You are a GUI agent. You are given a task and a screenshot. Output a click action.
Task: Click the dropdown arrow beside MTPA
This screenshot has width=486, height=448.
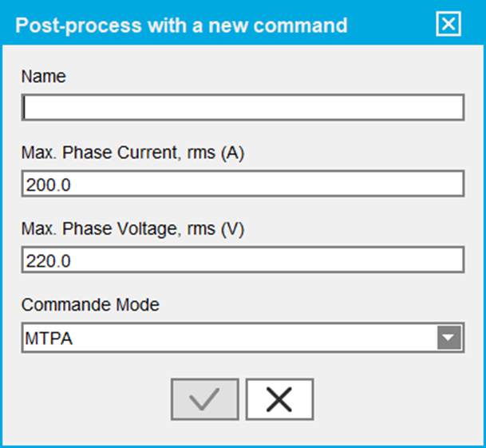[x=450, y=339]
